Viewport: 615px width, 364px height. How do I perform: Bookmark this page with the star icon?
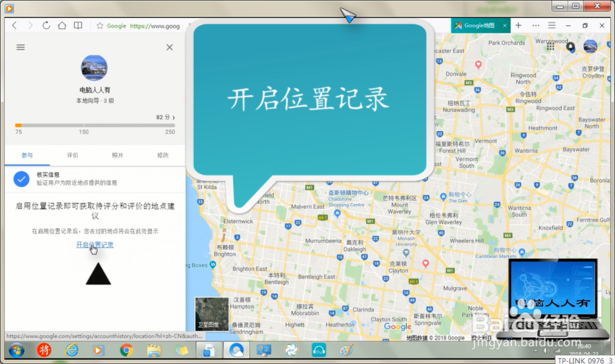pos(100,26)
